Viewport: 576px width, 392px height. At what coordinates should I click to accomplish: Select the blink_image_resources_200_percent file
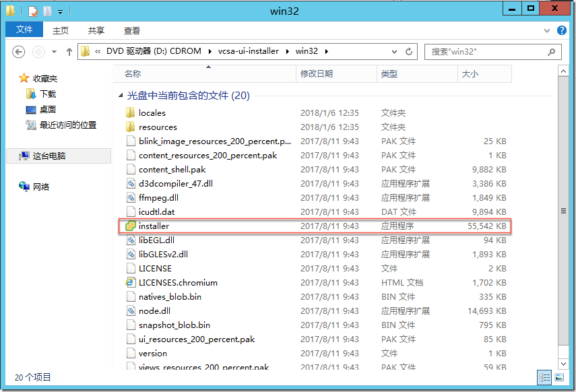tap(215, 141)
